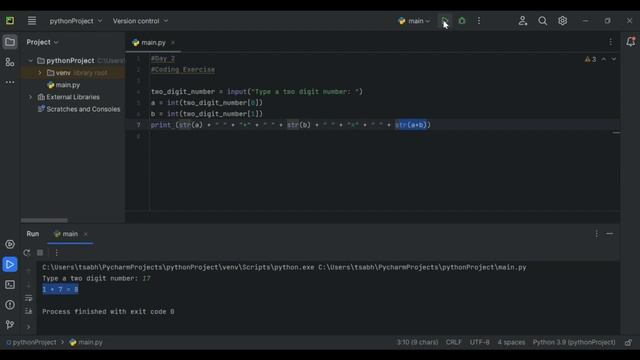
Task: Jump to the next highlighted problem arrow
Action: coord(613,59)
